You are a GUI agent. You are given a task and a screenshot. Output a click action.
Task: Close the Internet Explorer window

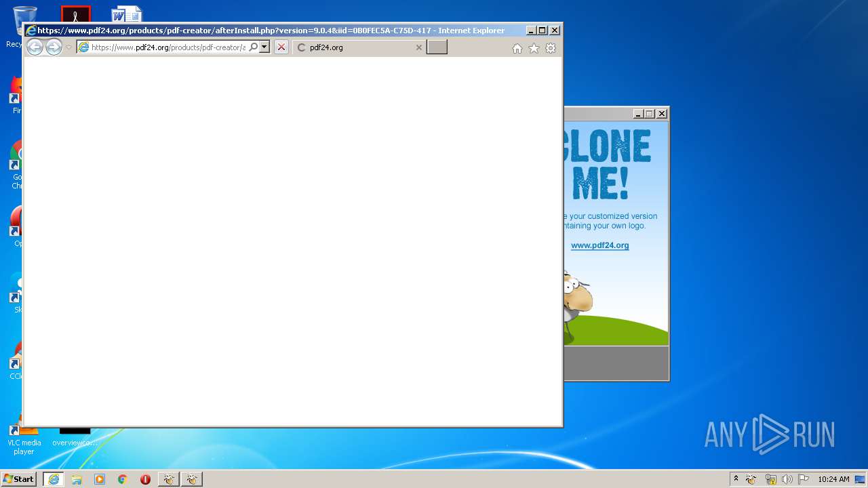[555, 30]
